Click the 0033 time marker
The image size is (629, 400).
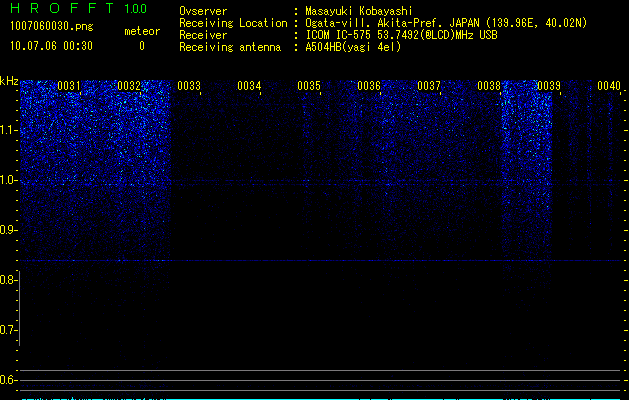[189, 86]
